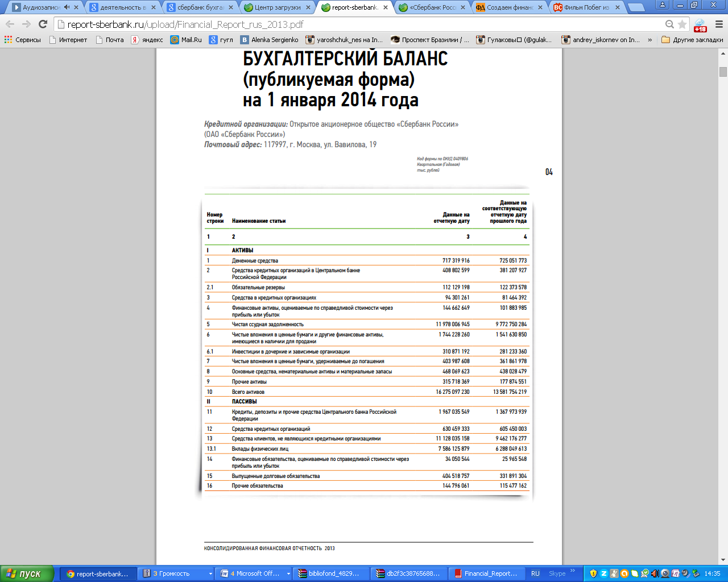Switch to the Создаем финанс tab
Viewport: 728px width, 582px height.
510,7
